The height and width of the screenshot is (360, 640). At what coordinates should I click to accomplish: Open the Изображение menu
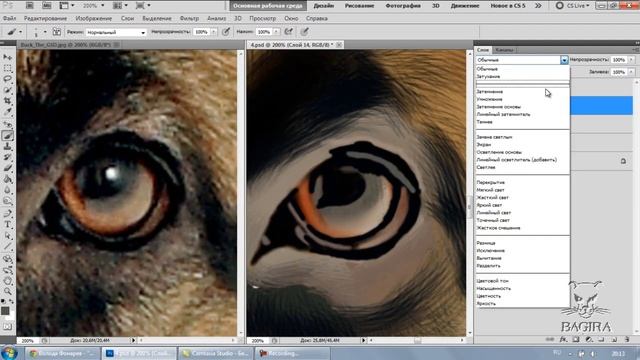[93, 18]
